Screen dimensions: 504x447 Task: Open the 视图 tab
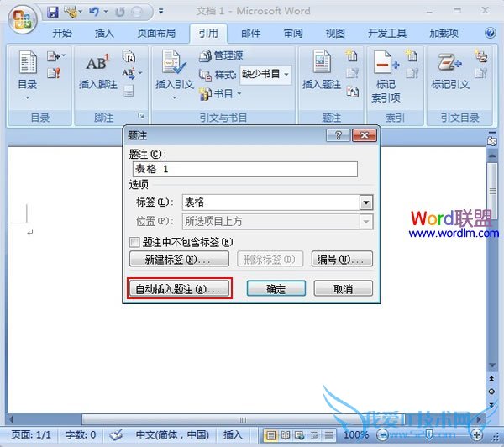tap(335, 33)
